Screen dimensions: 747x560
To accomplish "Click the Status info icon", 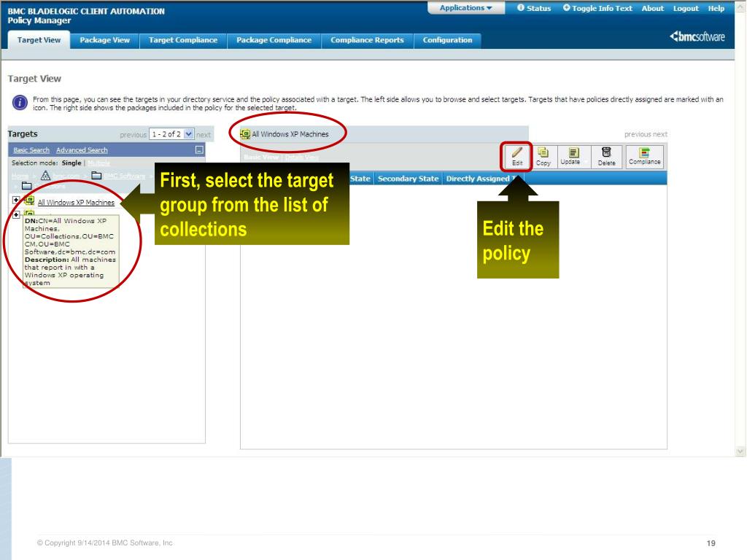I will [521, 8].
